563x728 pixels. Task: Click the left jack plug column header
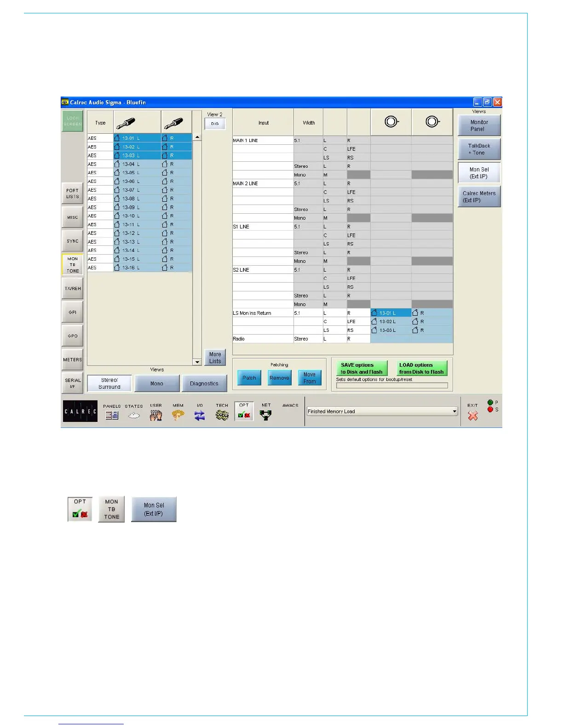tap(137, 123)
